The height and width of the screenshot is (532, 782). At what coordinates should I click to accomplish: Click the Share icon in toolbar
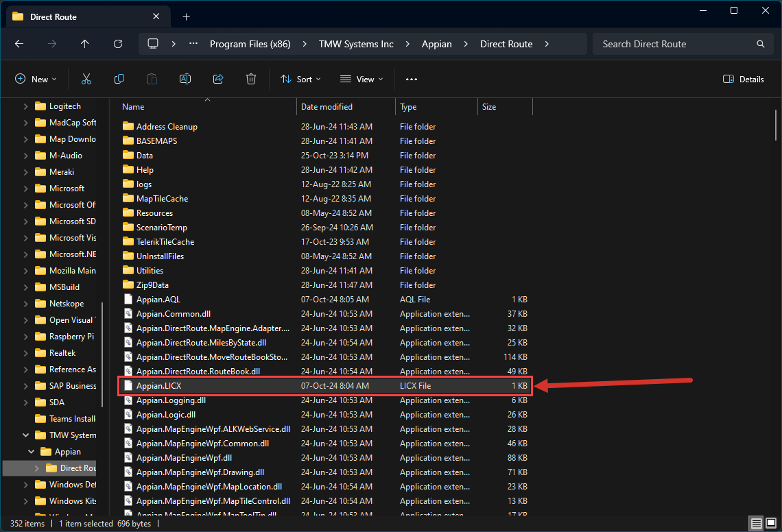coord(218,80)
